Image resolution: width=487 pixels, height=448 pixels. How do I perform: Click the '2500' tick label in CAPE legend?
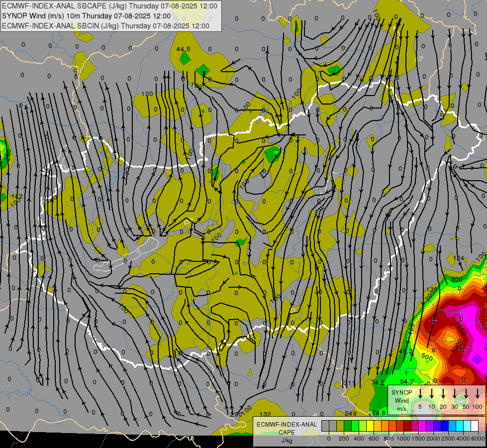click(x=448, y=439)
